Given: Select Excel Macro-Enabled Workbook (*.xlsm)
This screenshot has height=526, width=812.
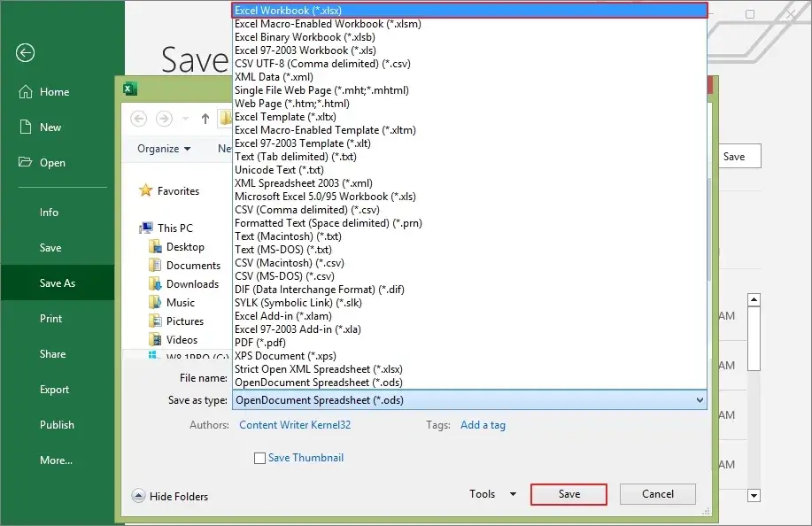Looking at the screenshot, I should coord(469,24).
